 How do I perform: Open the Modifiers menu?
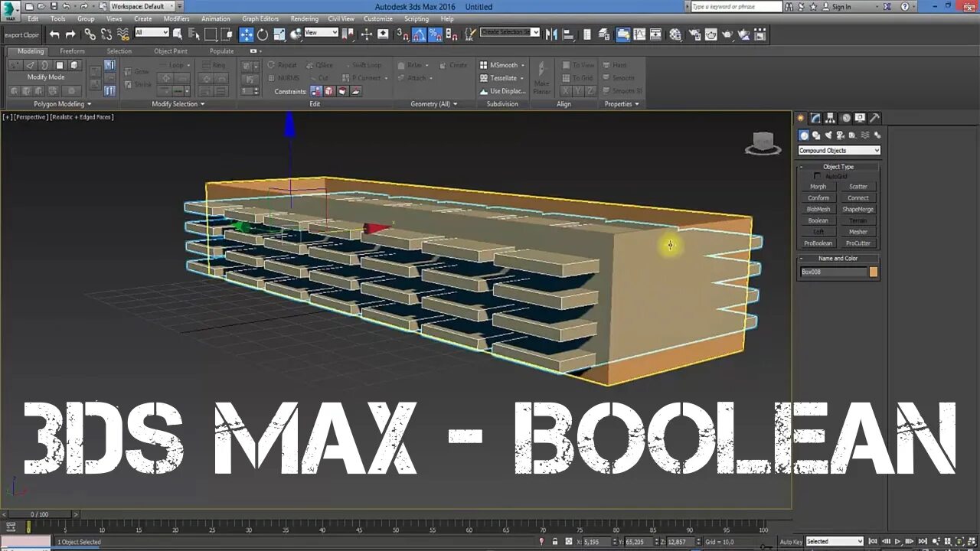[177, 18]
